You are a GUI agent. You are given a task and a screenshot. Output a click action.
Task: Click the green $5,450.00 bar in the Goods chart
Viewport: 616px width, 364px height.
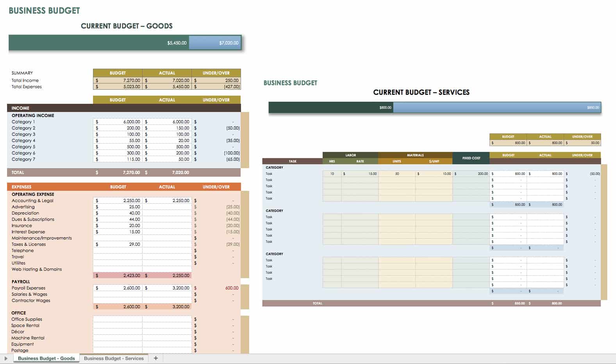pyautogui.click(x=98, y=43)
